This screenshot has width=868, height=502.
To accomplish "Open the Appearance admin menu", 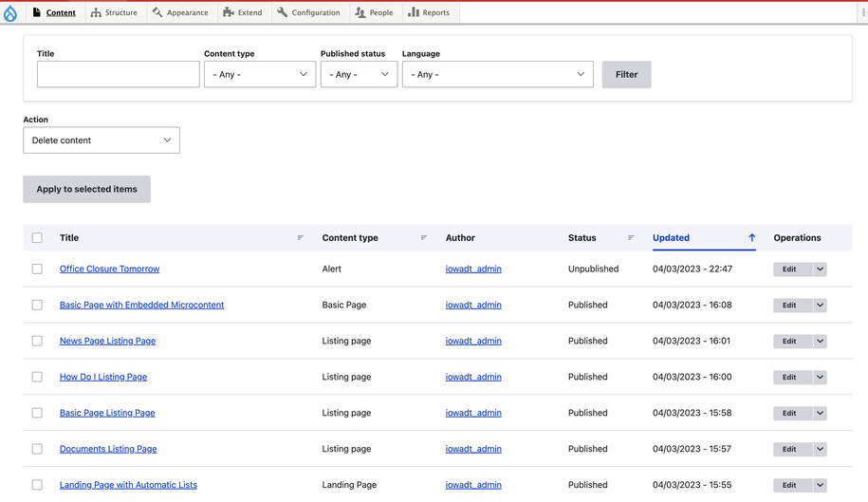I will pyautogui.click(x=180, y=12).
